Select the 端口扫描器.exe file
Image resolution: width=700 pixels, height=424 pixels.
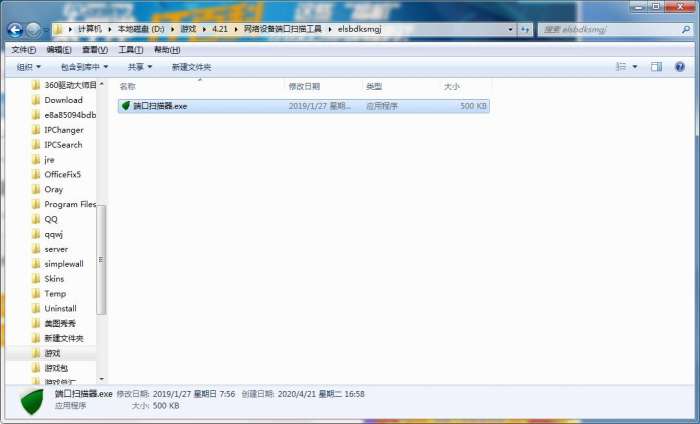[x=304, y=106]
